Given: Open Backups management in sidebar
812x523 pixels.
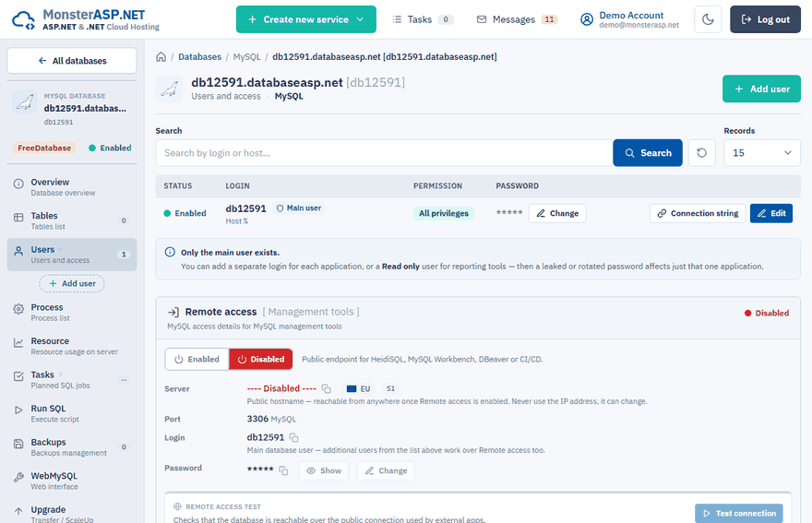Looking at the screenshot, I should coord(72,446).
